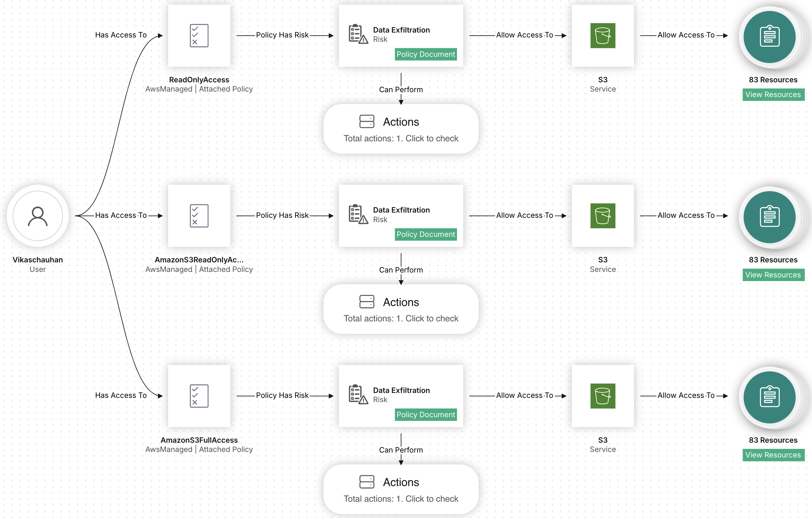Open Policy Document for ReadOnlyAccess risk
The width and height of the screenshot is (812, 518).
(x=426, y=54)
